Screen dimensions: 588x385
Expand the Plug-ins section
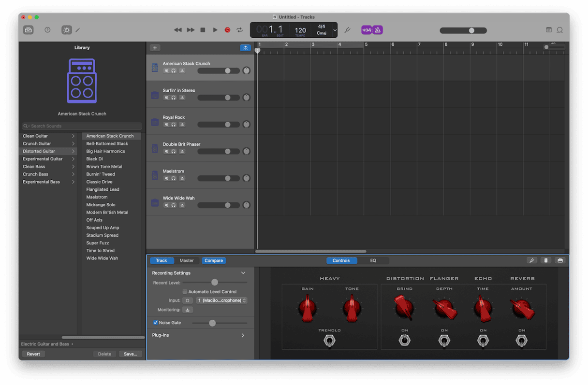coord(243,335)
